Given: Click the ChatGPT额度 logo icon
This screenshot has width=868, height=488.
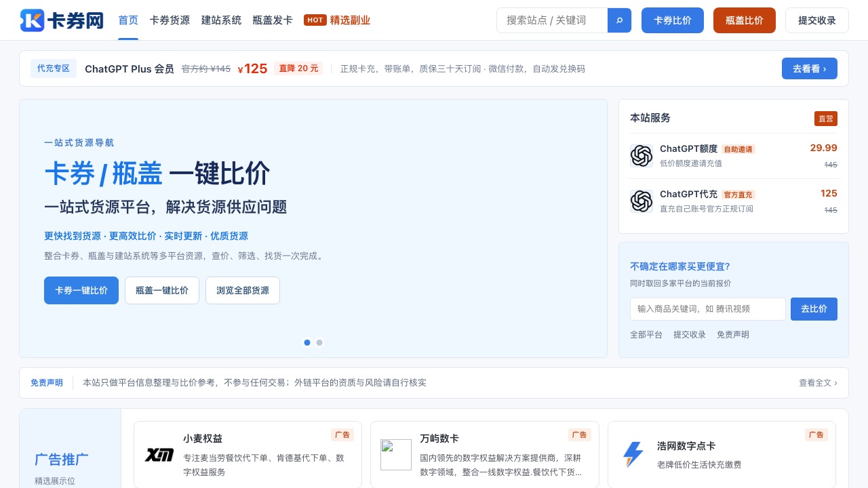Looking at the screenshot, I should click(x=641, y=156).
